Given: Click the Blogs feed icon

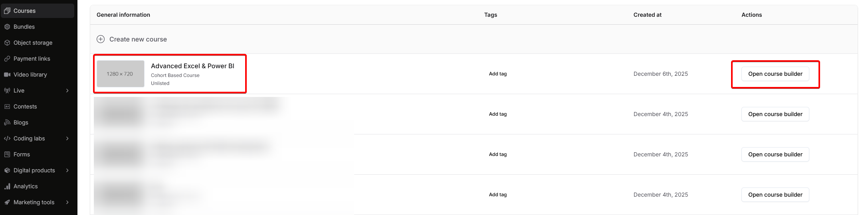Looking at the screenshot, I should point(7,122).
